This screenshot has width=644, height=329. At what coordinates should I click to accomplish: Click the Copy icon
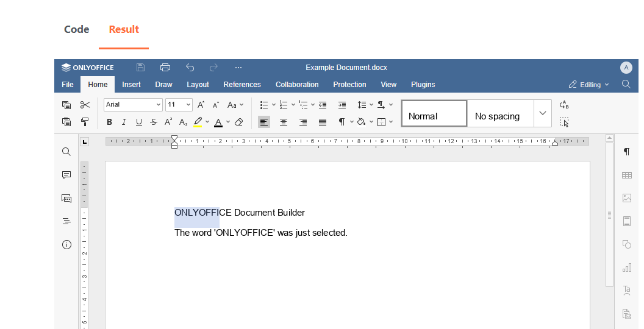pyautogui.click(x=66, y=105)
